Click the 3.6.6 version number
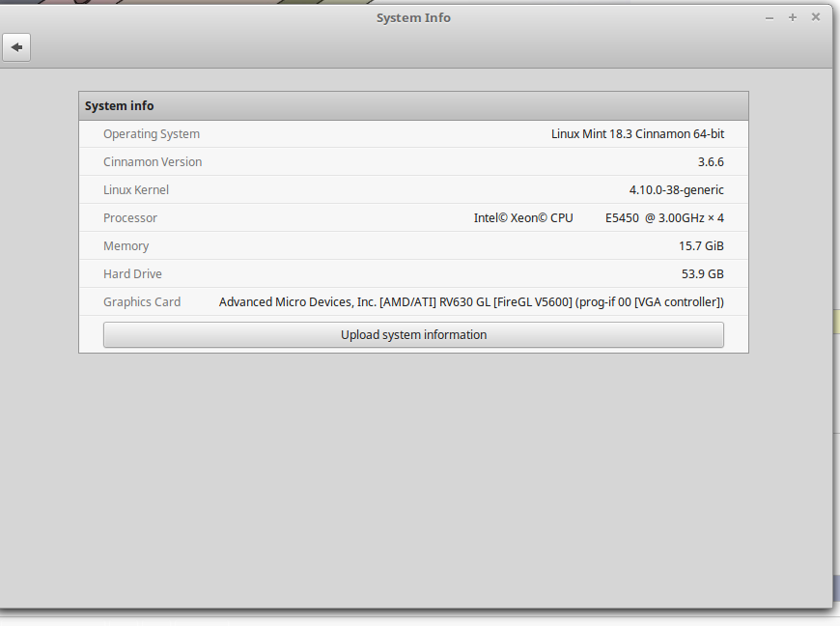 711,162
